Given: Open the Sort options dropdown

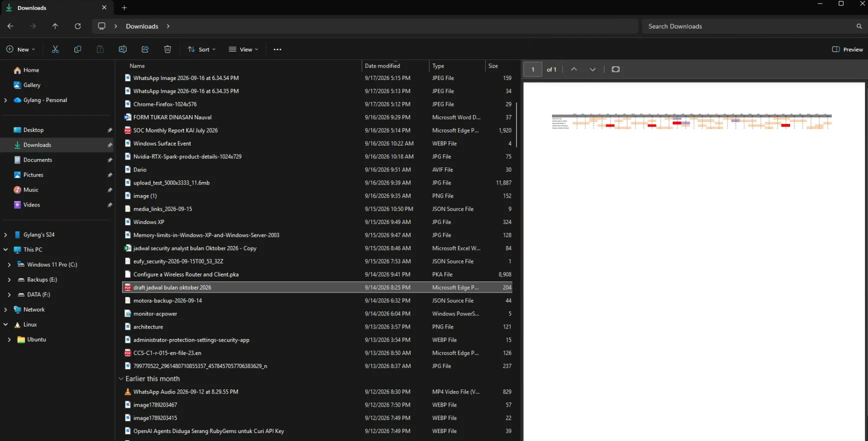Looking at the screenshot, I should (x=201, y=49).
